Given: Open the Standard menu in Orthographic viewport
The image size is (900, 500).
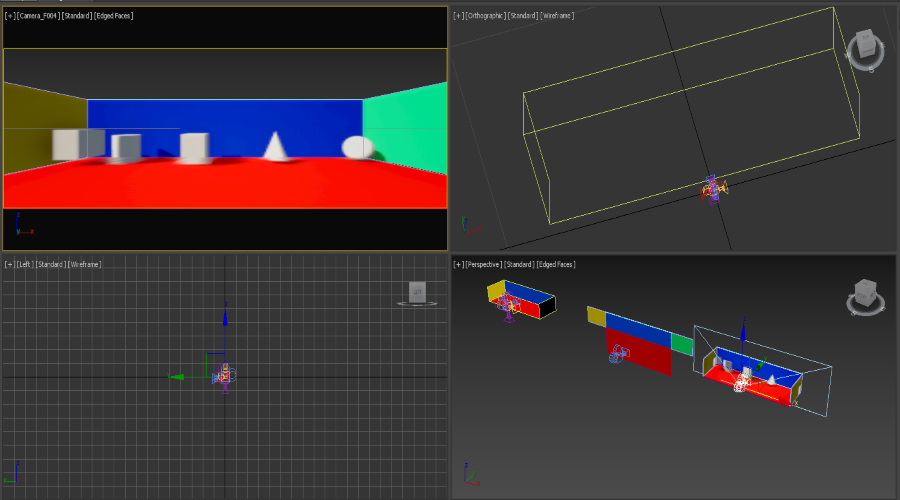Looking at the screenshot, I should coord(524,16).
